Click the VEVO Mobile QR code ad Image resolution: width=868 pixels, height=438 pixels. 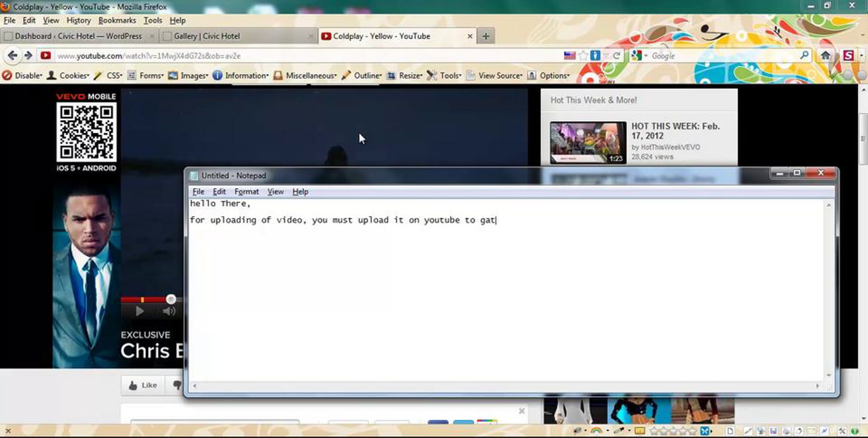[x=86, y=132]
